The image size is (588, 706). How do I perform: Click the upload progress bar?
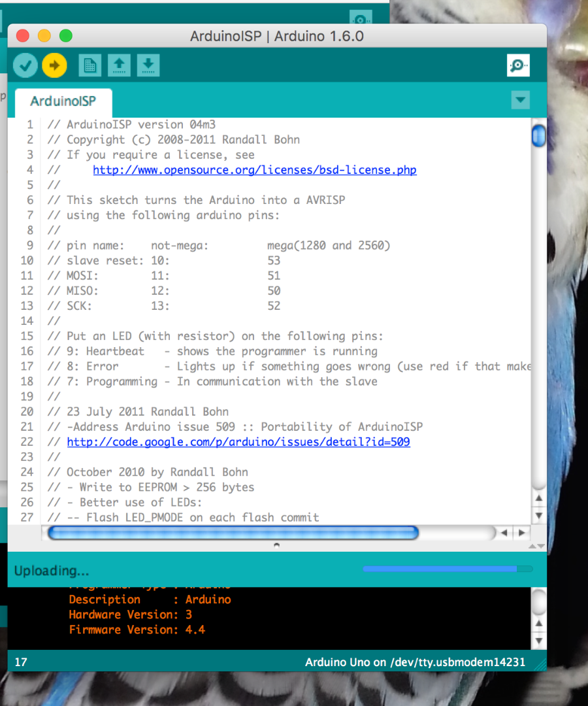(x=448, y=569)
